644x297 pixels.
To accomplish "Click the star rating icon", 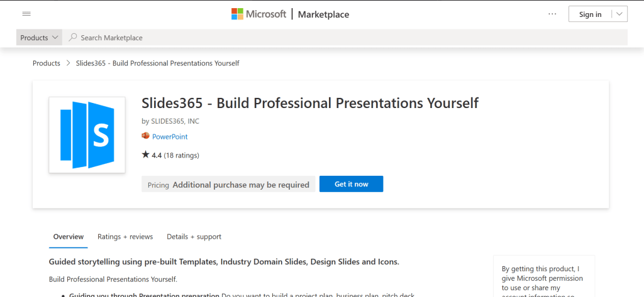I will (146, 154).
